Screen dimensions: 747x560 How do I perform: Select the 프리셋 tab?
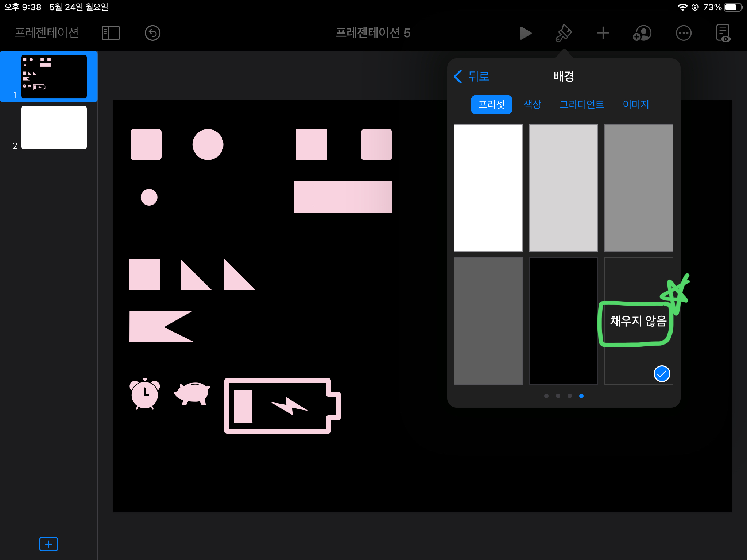(x=491, y=105)
